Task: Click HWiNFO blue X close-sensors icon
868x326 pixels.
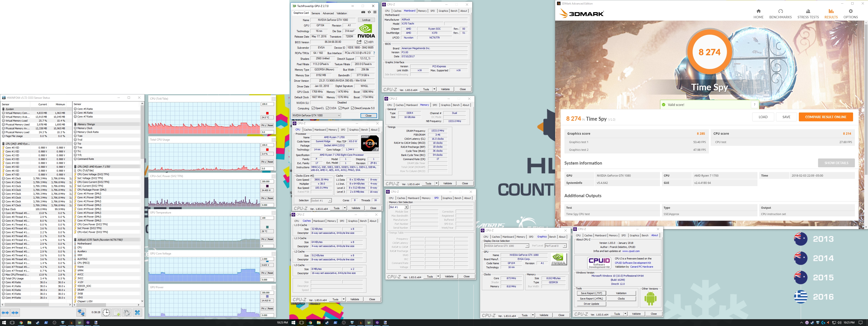Action: [x=137, y=312]
